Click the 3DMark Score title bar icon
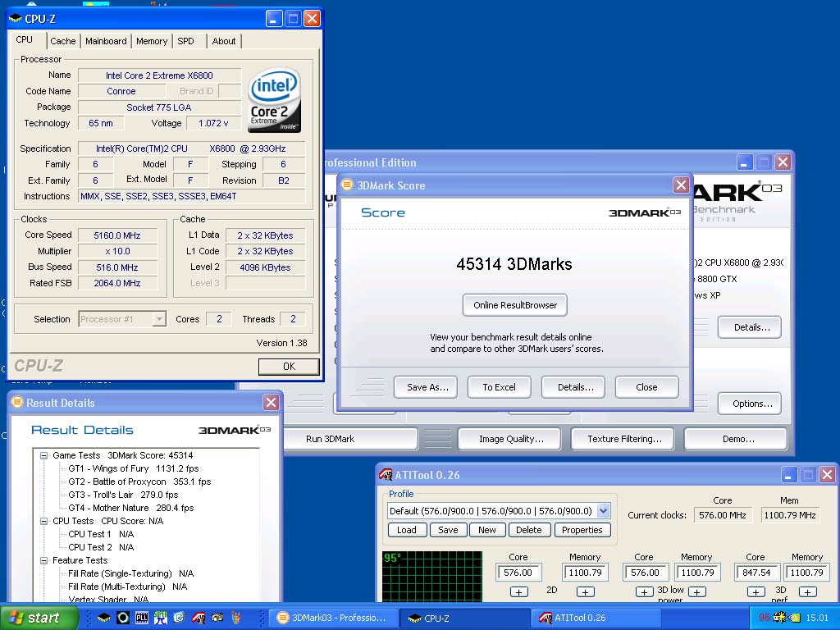Screen dimensions: 840x630 pos(347,185)
